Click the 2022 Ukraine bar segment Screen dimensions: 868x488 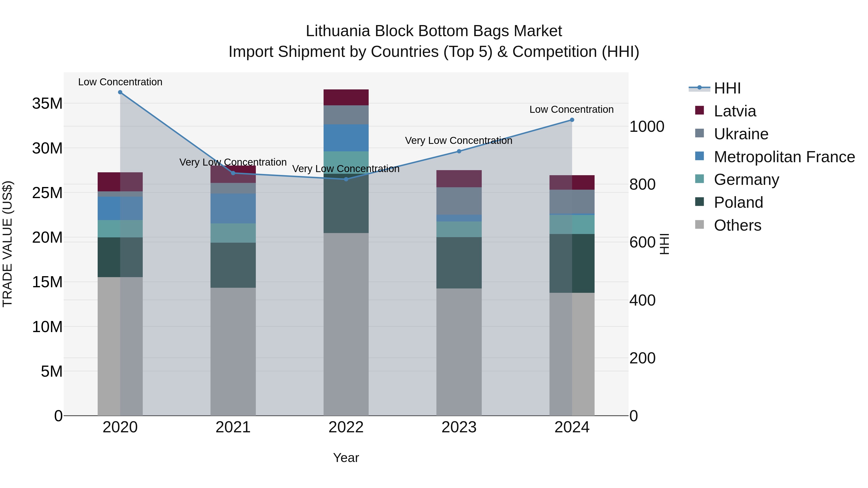[346, 115]
